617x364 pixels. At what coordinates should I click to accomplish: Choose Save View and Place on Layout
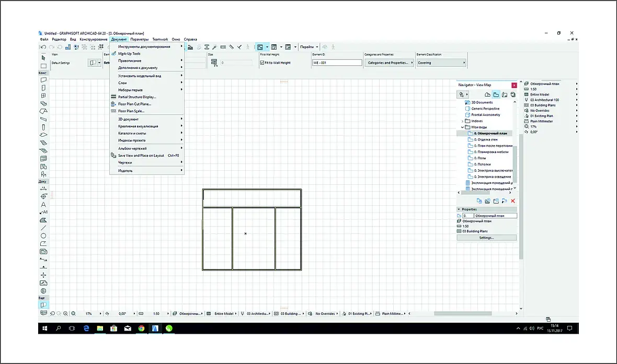click(147, 156)
